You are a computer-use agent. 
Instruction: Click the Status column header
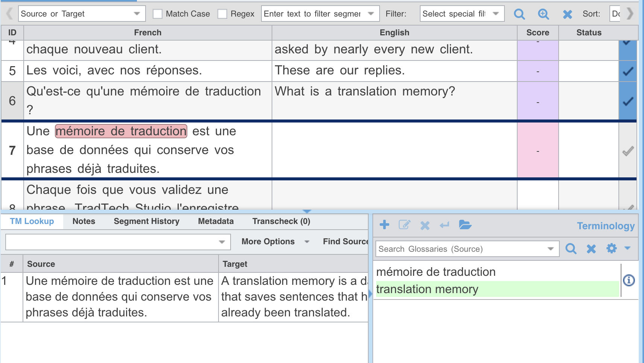[589, 33]
